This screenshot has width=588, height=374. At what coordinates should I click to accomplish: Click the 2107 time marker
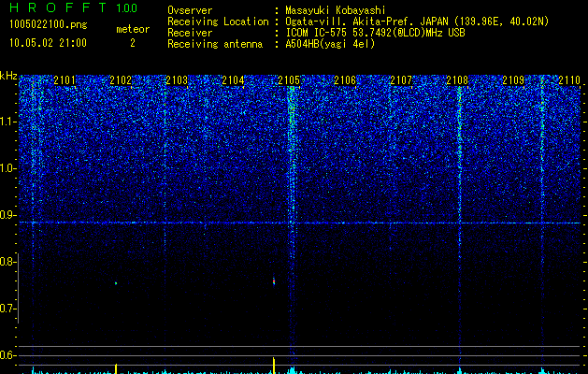pos(401,80)
